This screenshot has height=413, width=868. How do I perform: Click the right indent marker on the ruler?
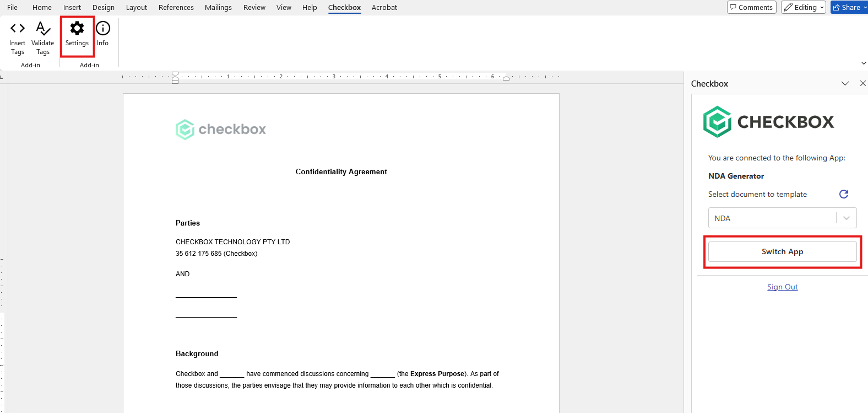point(506,78)
